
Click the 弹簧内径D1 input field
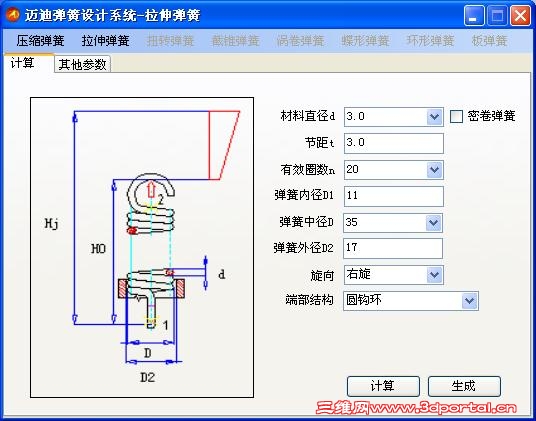point(394,196)
